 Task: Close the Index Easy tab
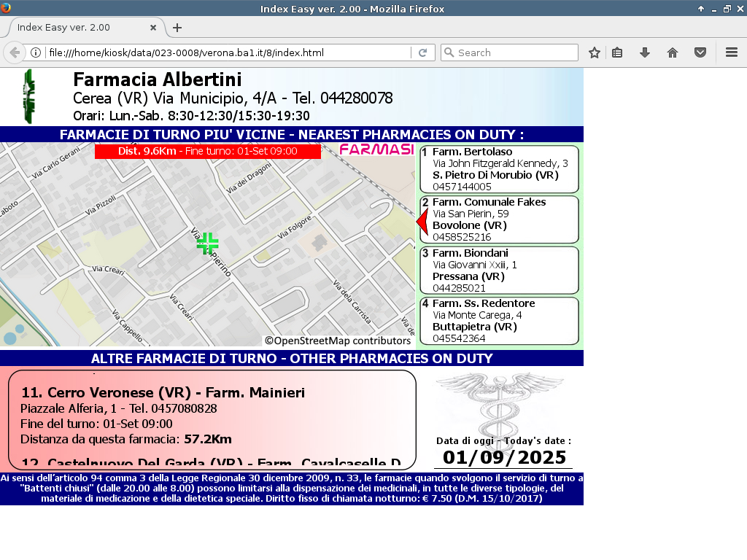coord(153,28)
